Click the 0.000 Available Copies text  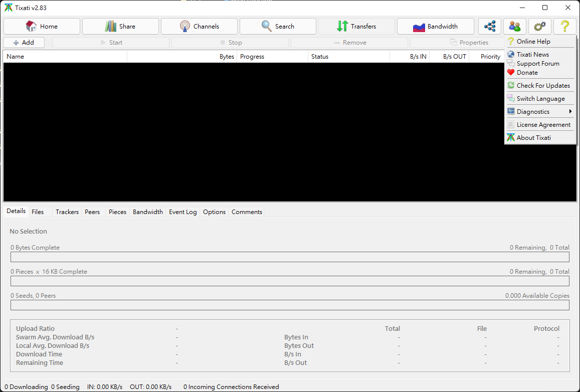[x=537, y=296]
